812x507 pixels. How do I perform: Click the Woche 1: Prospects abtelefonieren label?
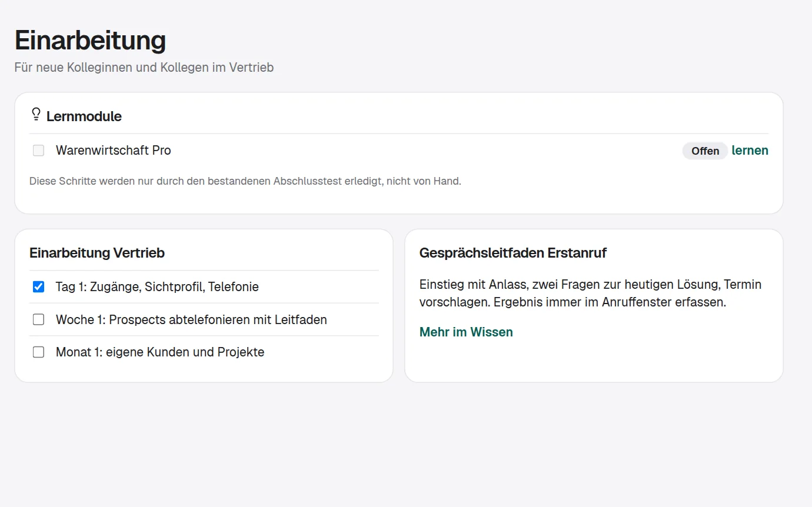point(191,319)
